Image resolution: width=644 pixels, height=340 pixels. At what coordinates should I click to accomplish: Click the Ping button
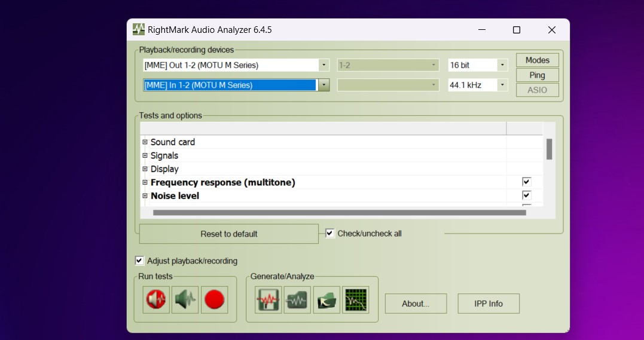(537, 75)
